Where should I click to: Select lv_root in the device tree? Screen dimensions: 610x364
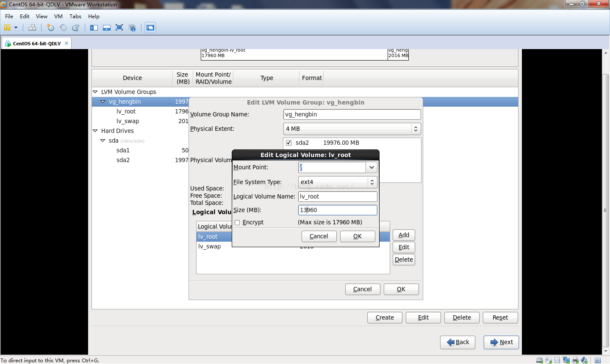(x=126, y=111)
